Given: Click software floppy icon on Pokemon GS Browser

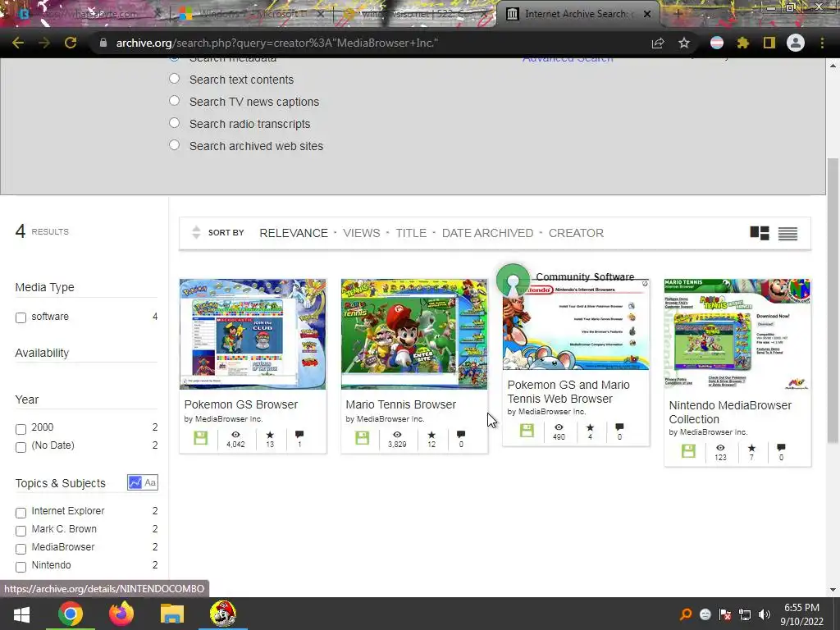Looking at the screenshot, I should [x=200, y=438].
